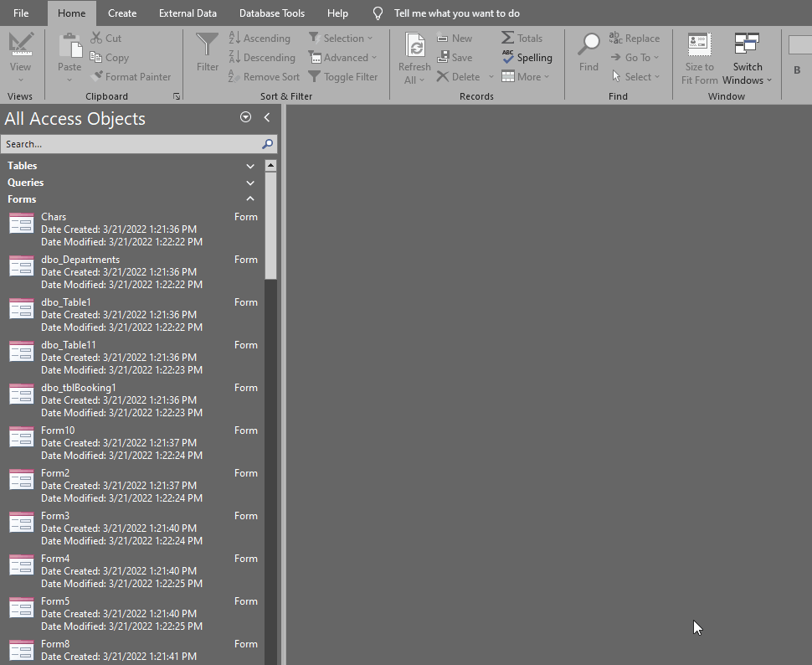812x665 pixels.
Task: Select the dbo_Table11 form entry
Action: click(x=133, y=357)
